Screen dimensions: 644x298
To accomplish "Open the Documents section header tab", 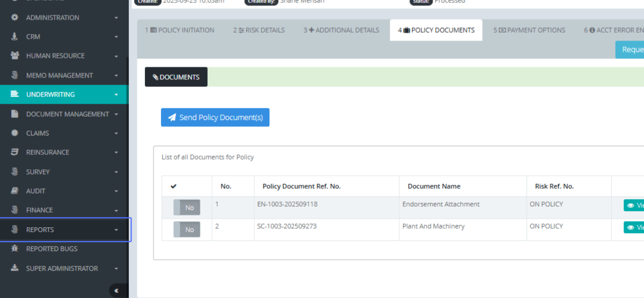I will [176, 77].
